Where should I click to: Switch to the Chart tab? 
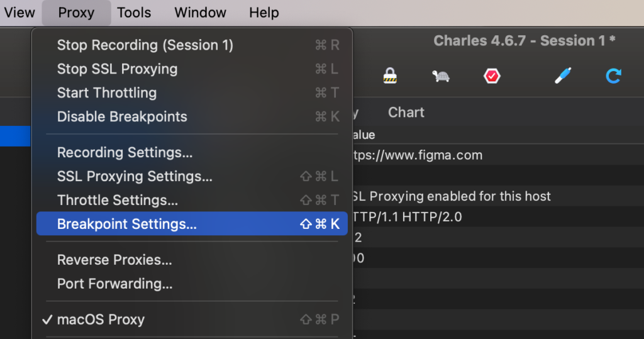pos(406,113)
